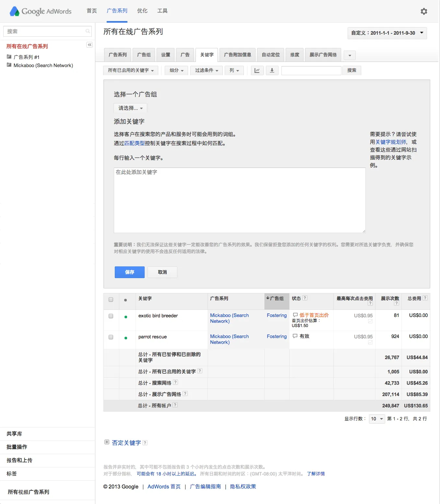
Task: Click the search magnifier icon in sidebar
Action: click(88, 31)
